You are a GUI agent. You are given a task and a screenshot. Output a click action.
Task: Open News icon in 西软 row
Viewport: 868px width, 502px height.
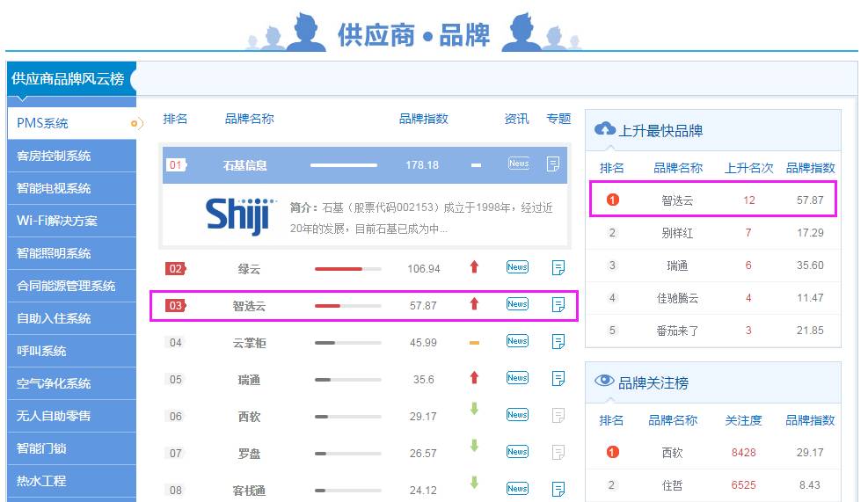pos(517,415)
